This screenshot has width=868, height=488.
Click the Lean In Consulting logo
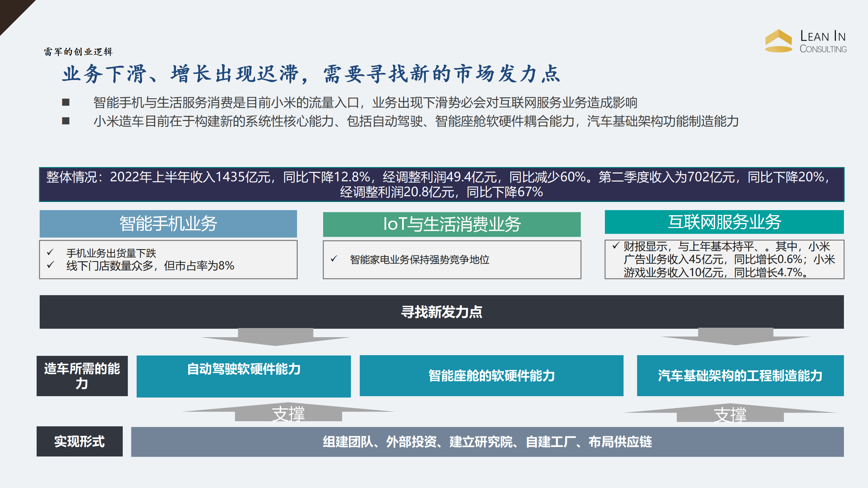click(806, 41)
